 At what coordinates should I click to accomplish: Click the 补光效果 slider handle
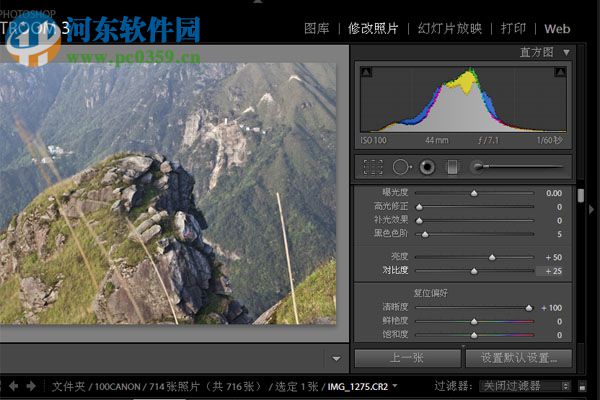419,221
